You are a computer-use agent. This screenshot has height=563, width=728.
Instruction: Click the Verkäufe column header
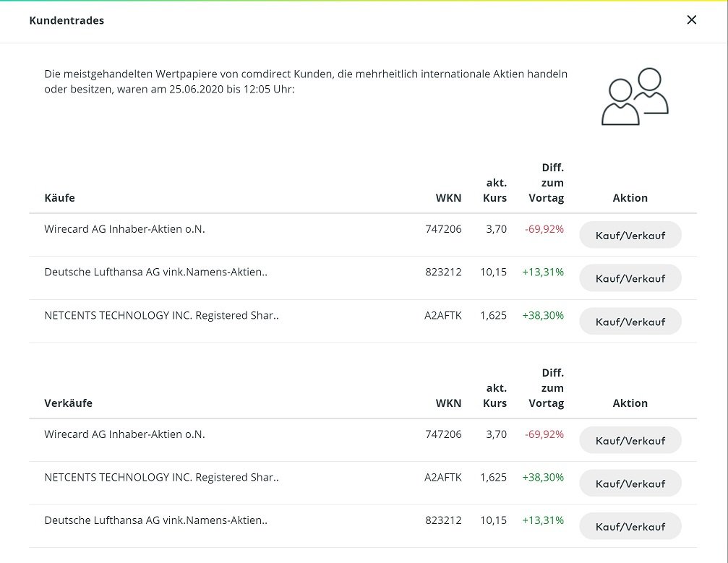(x=68, y=403)
